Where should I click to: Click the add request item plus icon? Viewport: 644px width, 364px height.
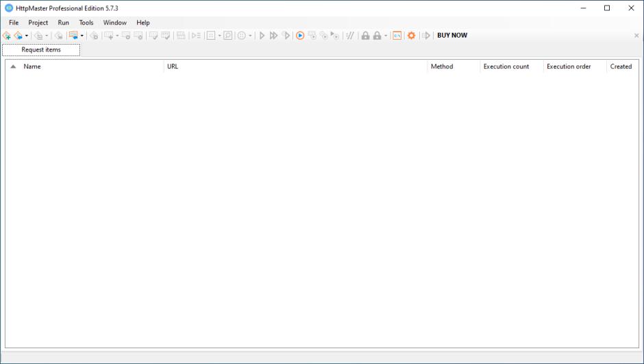pos(109,36)
